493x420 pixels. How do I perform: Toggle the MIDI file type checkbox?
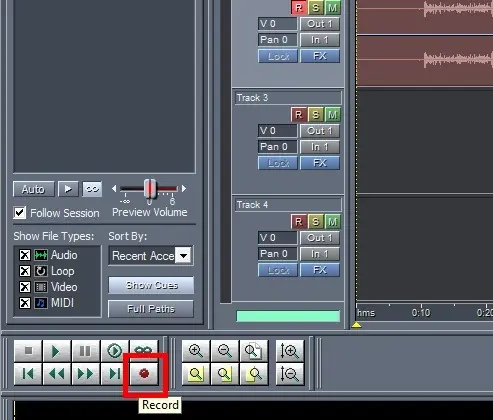tap(25, 303)
